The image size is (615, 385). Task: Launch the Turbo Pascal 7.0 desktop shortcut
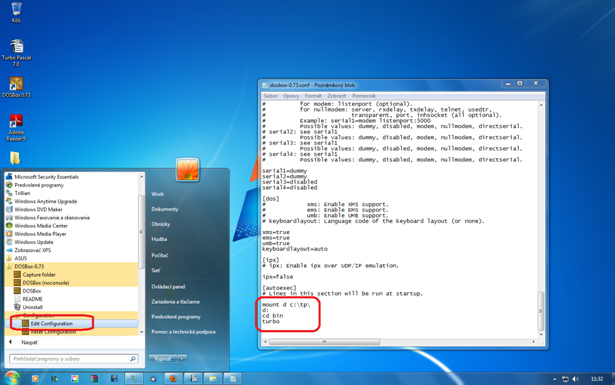[16, 53]
